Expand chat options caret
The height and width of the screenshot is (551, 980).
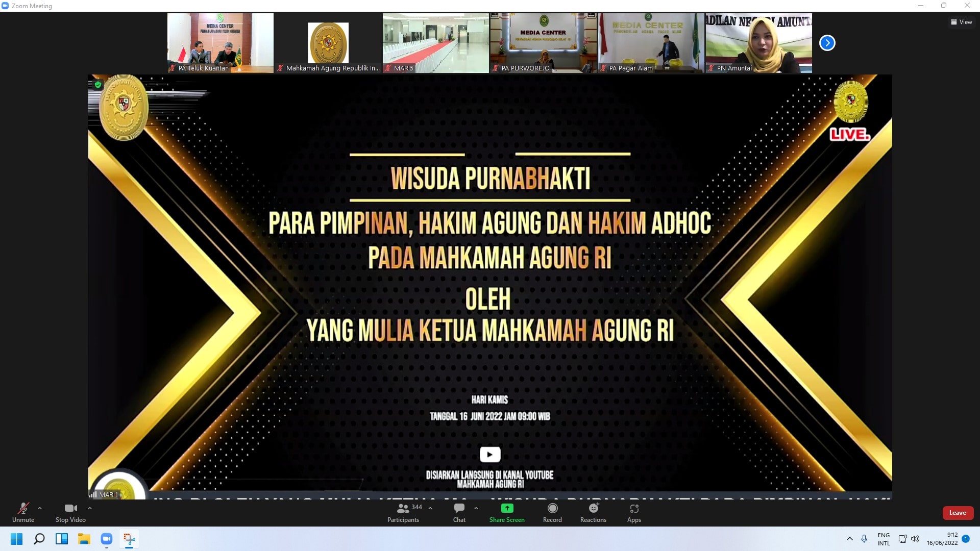476,508
